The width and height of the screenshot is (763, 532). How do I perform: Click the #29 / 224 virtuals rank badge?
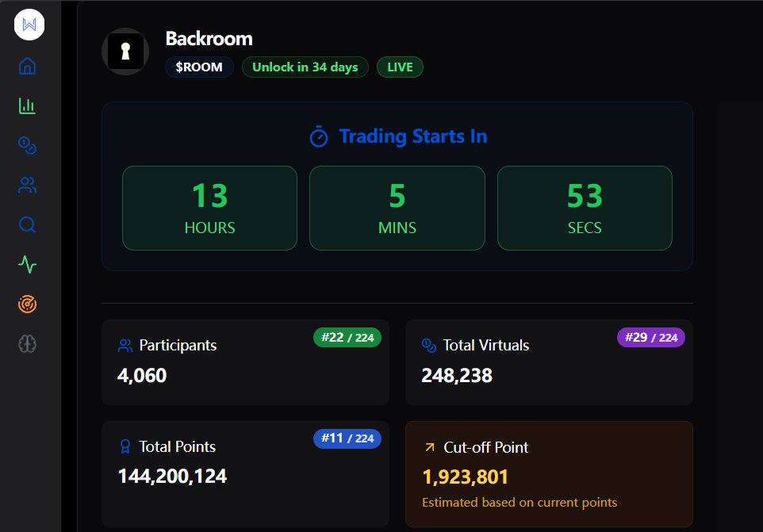coord(651,338)
